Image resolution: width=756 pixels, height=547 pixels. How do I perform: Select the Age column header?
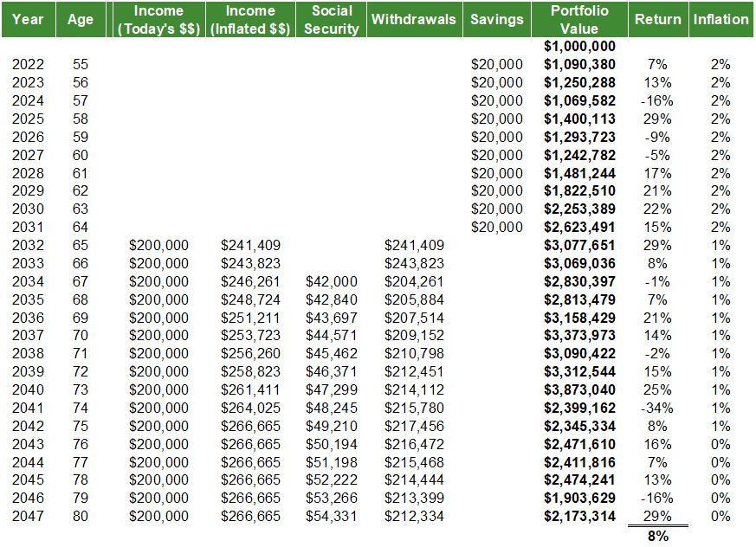[x=81, y=19]
